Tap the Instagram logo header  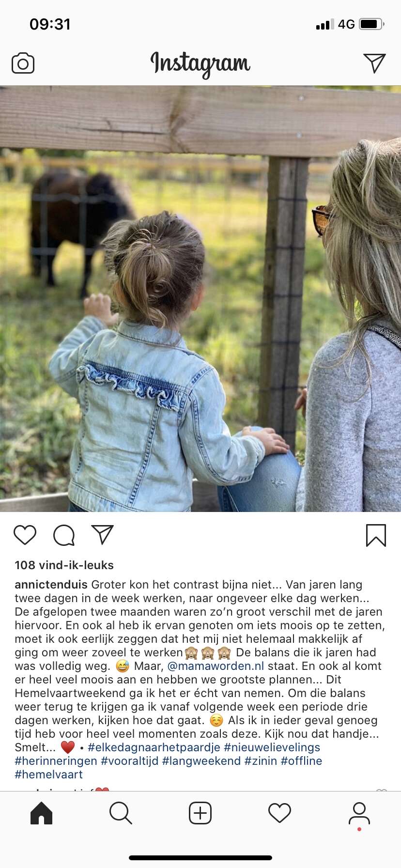pos(200,64)
